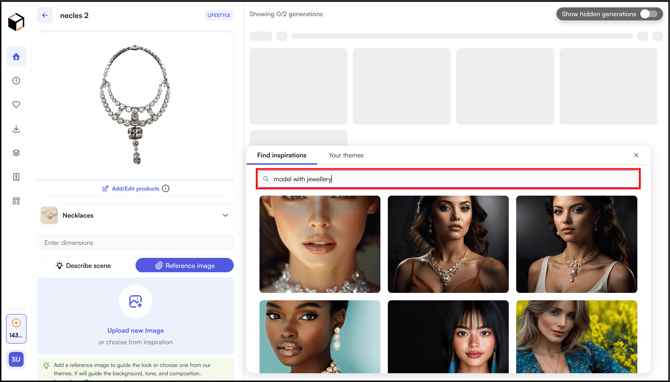The image size is (670, 382).
Task: Click the Upload new Image link
Action: coord(135,330)
